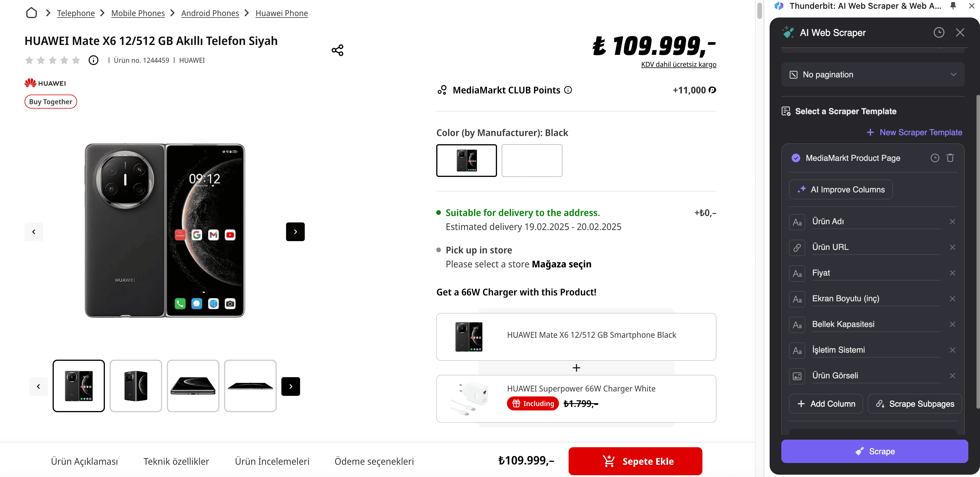Open the Ürün İncelemeleri tab

[272, 461]
